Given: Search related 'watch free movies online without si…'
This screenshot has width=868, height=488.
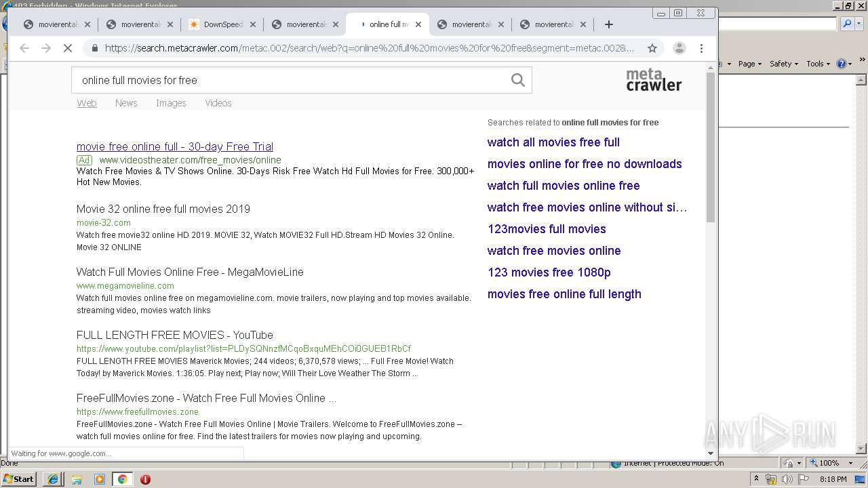Looking at the screenshot, I should click(x=587, y=207).
